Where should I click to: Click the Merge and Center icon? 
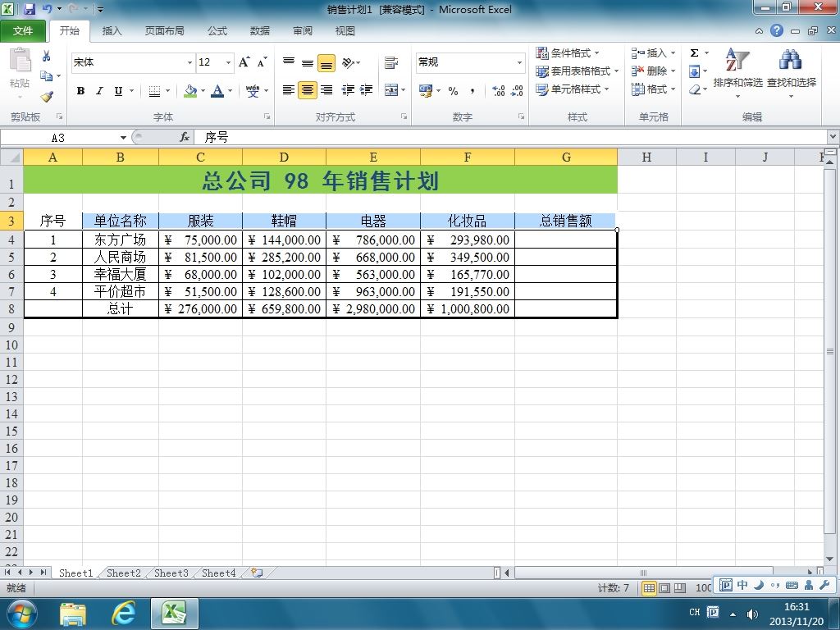[391, 90]
